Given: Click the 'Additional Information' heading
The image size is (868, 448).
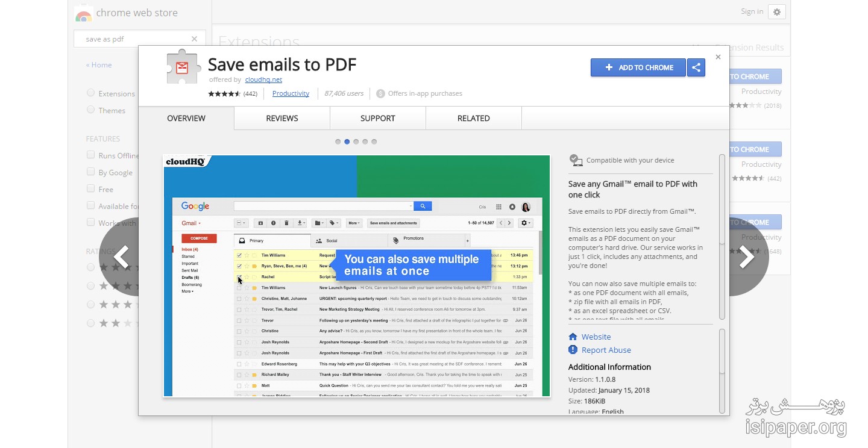Looking at the screenshot, I should tap(609, 367).
